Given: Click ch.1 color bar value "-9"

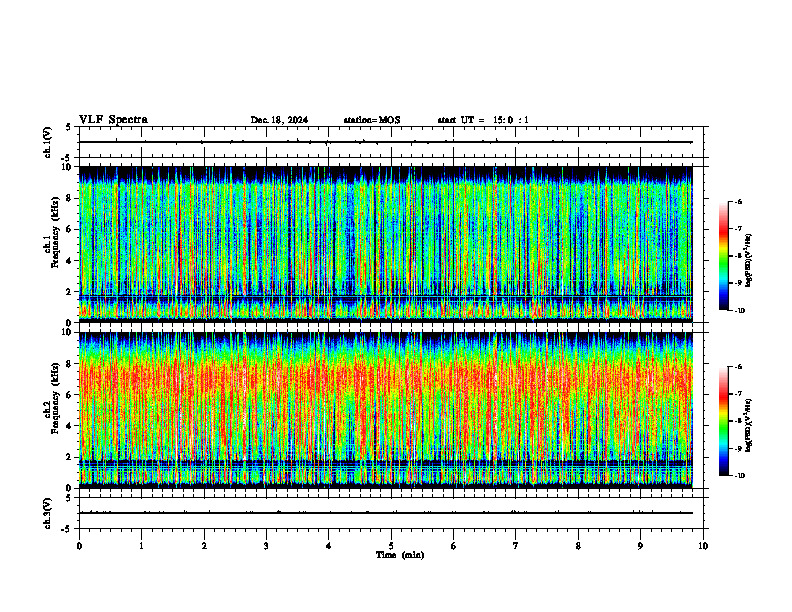Looking at the screenshot, I should (x=738, y=283).
